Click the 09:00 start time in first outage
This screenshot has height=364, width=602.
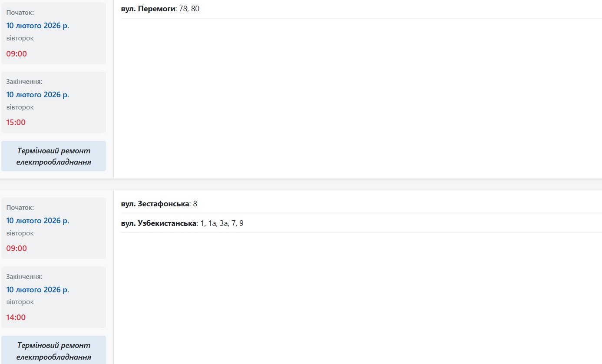17,54
